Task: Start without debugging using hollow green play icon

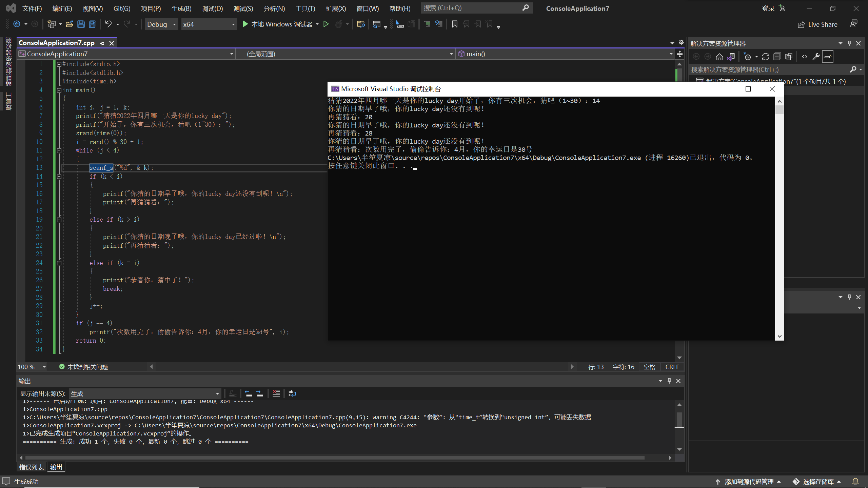Action: click(x=326, y=24)
